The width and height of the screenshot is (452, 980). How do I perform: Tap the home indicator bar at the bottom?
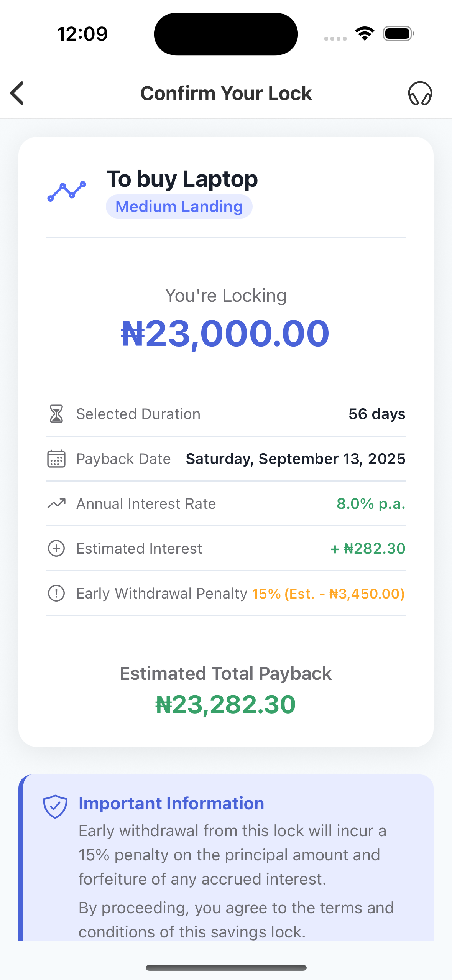226,968
